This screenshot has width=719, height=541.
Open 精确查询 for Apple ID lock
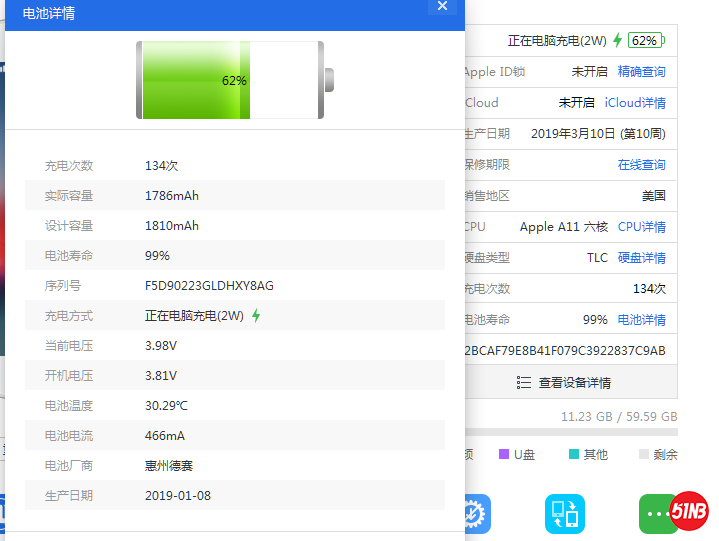point(641,72)
